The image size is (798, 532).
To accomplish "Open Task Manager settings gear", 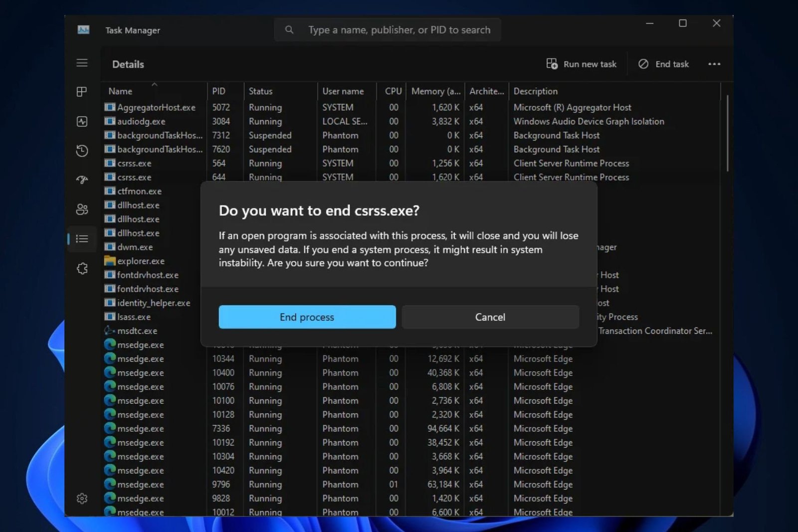I will [82, 498].
